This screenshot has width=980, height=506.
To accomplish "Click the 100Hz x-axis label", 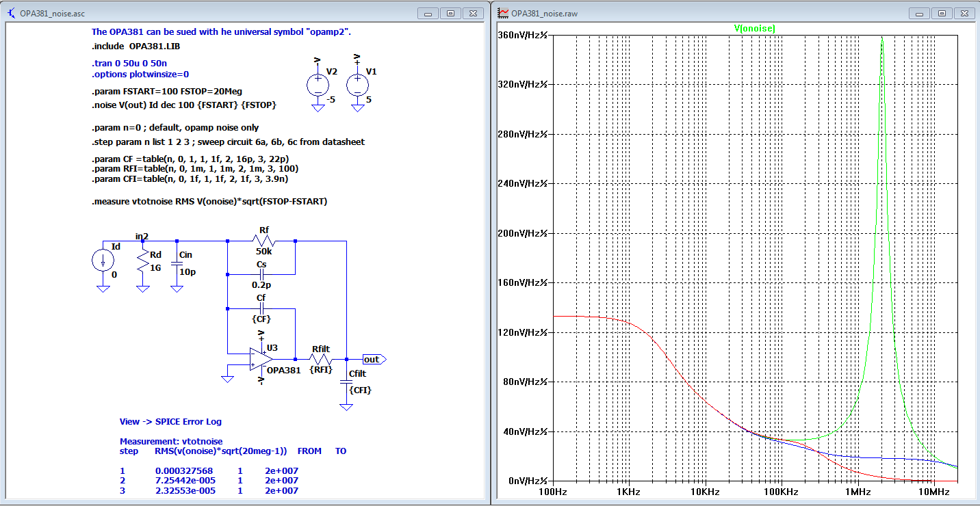I will 552,492.
